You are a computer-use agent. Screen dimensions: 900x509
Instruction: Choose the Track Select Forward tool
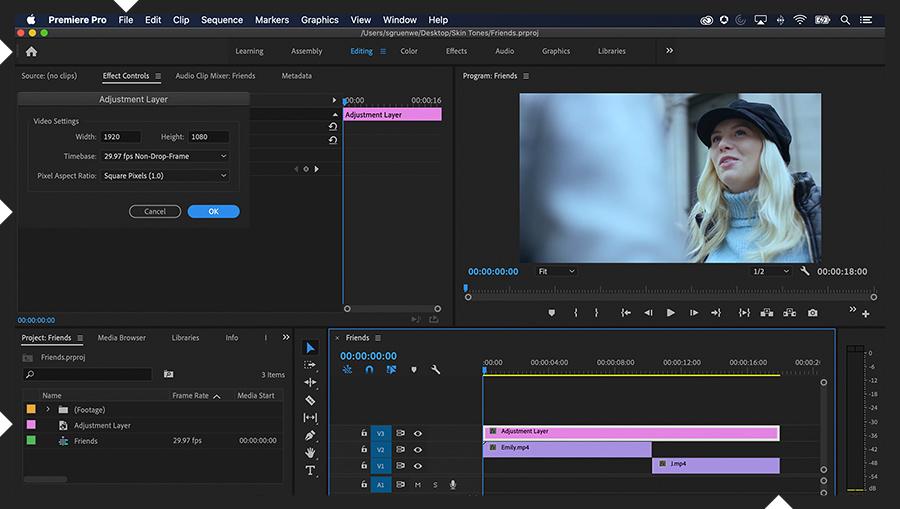pos(310,365)
